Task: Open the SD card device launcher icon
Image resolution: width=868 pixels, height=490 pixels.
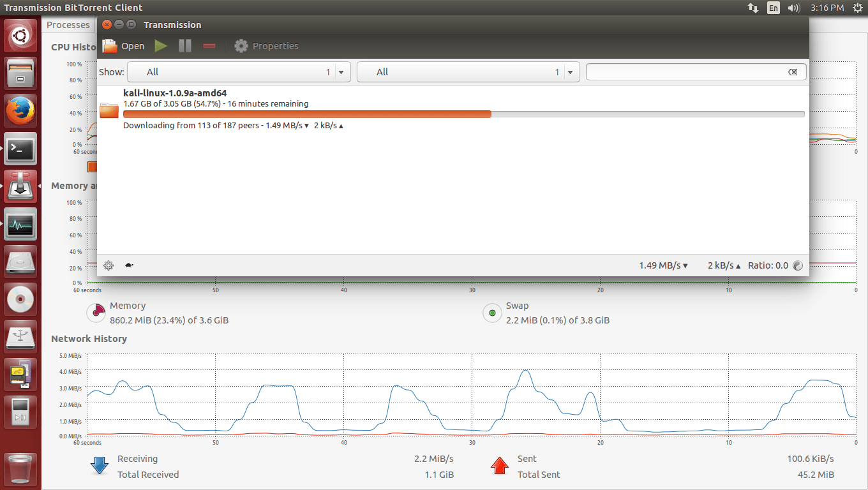Action: (21, 374)
